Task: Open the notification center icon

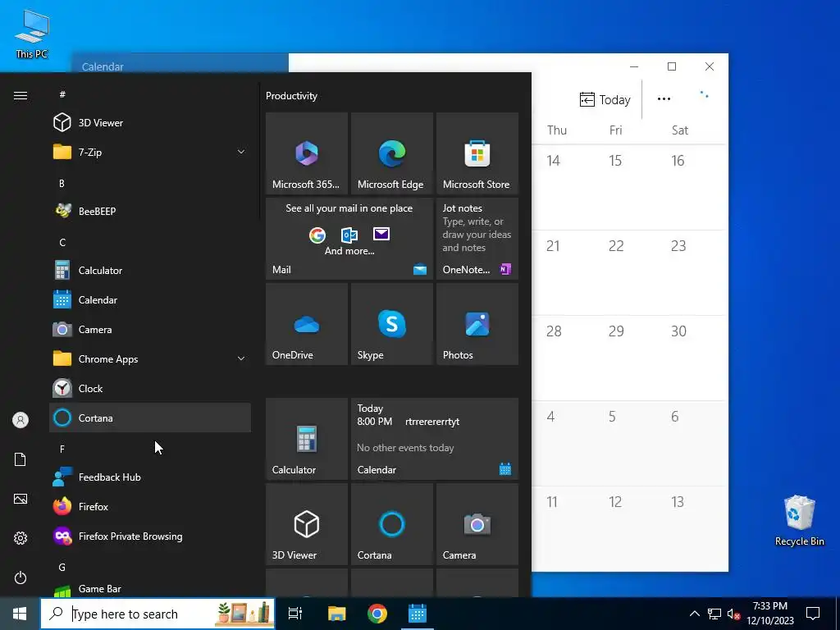Action: coord(813,614)
